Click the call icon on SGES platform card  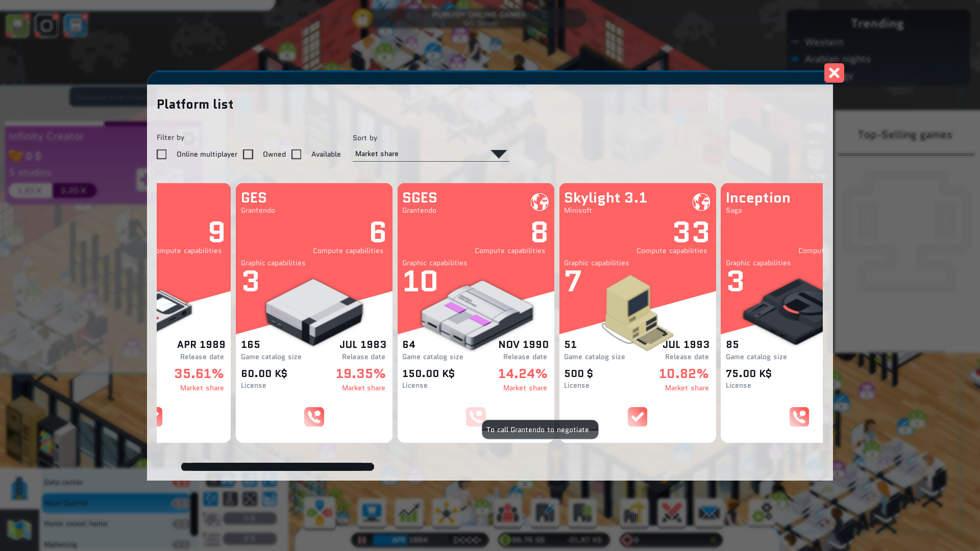tap(475, 416)
